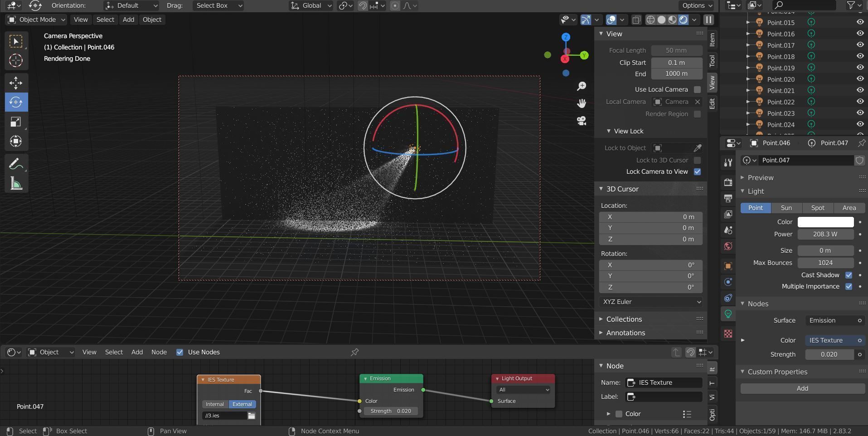Open the viewport View menu
Viewport: 868px width, 436px height.
click(x=81, y=20)
